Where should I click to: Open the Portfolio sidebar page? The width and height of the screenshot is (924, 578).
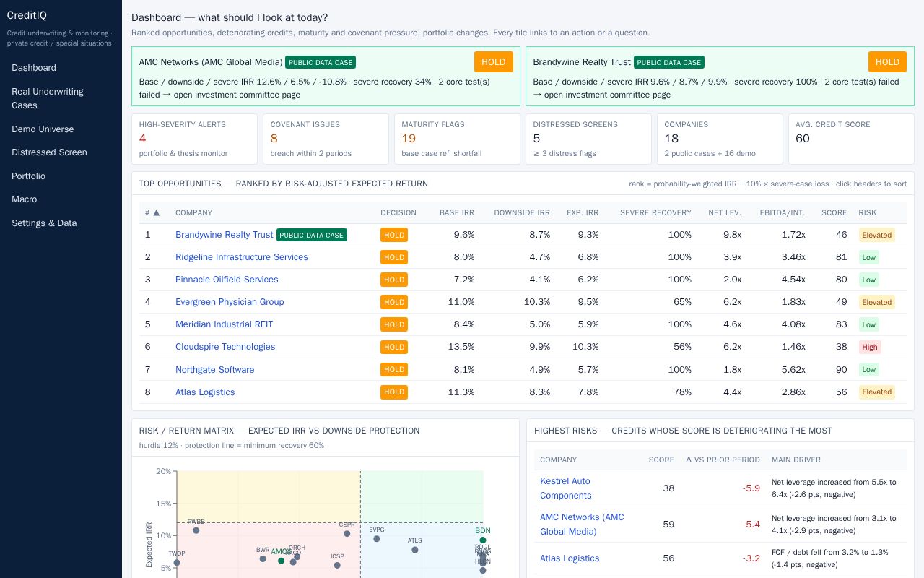click(x=61, y=176)
